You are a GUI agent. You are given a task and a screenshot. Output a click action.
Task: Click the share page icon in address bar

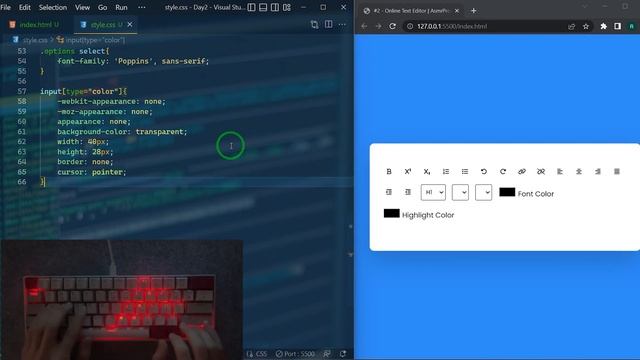click(x=571, y=26)
